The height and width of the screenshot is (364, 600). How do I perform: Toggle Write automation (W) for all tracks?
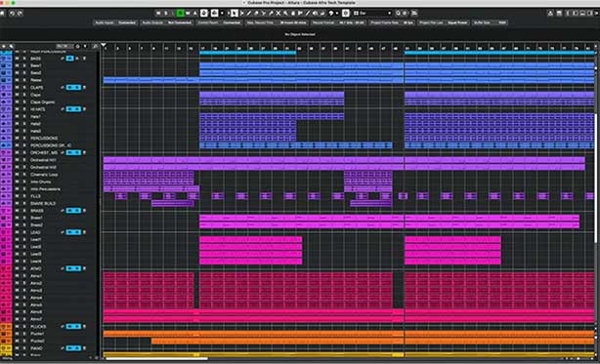pos(188,13)
